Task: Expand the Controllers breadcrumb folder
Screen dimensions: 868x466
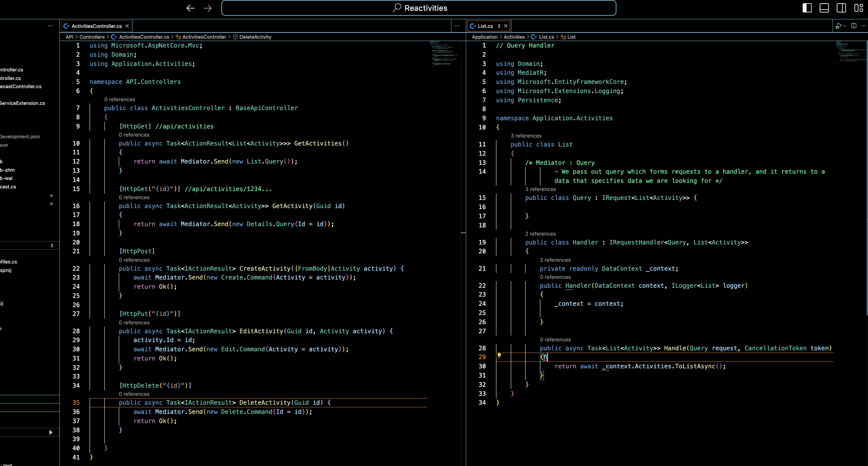Action: point(92,37)
